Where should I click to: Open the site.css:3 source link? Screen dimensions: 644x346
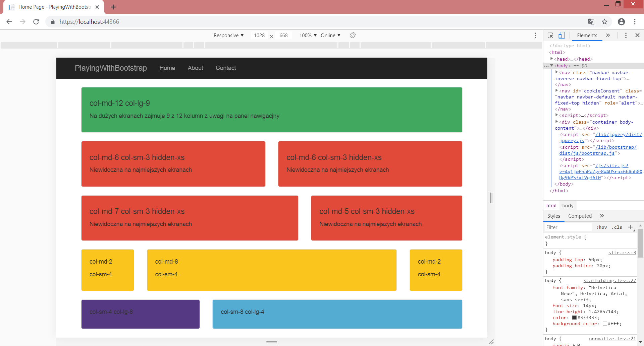tap(622, 253)
